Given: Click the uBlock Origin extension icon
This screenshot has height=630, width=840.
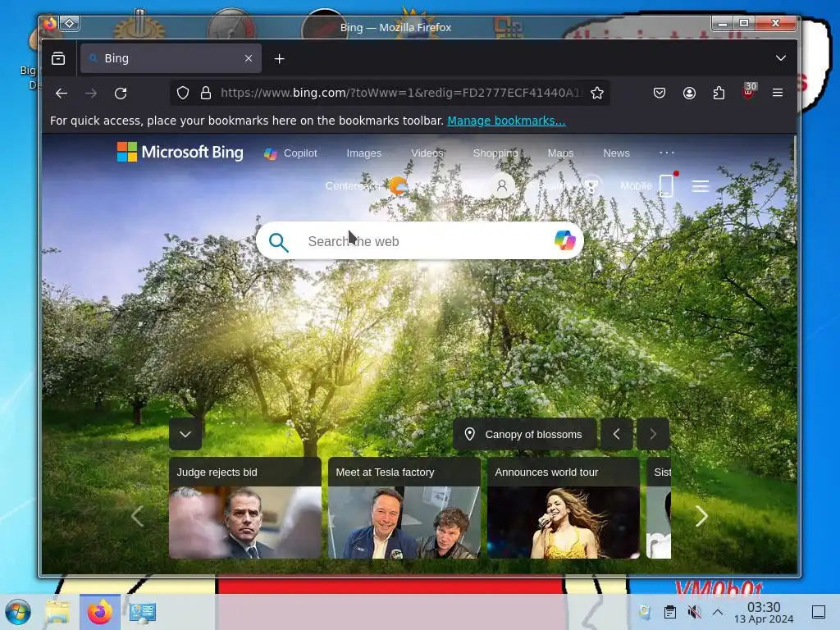Looking at the screenshot, I should (x=749, y=92).
